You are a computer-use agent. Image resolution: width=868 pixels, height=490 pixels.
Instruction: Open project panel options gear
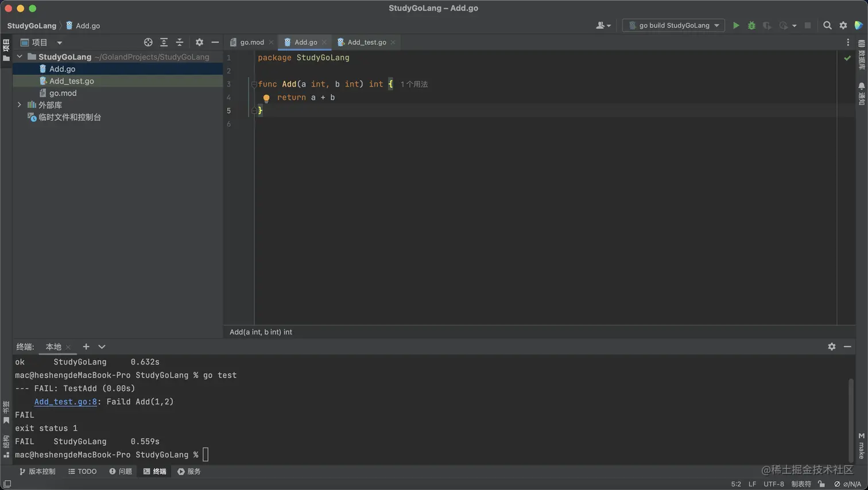click(199, 42)
